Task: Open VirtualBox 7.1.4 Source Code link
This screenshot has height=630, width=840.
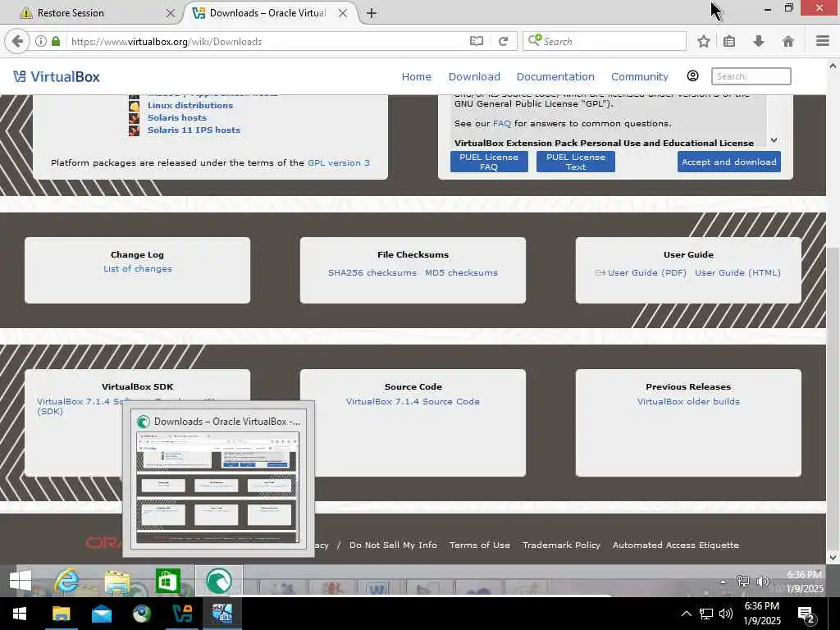Action: coord(413,402)
